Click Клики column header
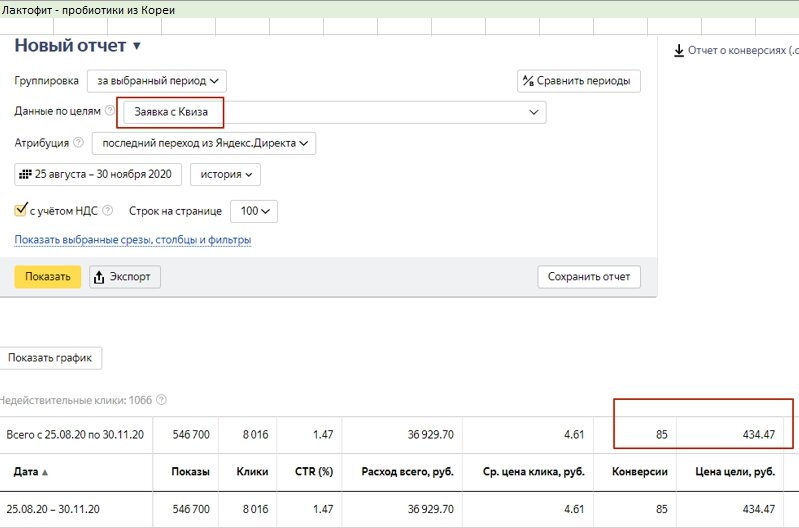Screen dimensions: 799x528 (252, 472)
